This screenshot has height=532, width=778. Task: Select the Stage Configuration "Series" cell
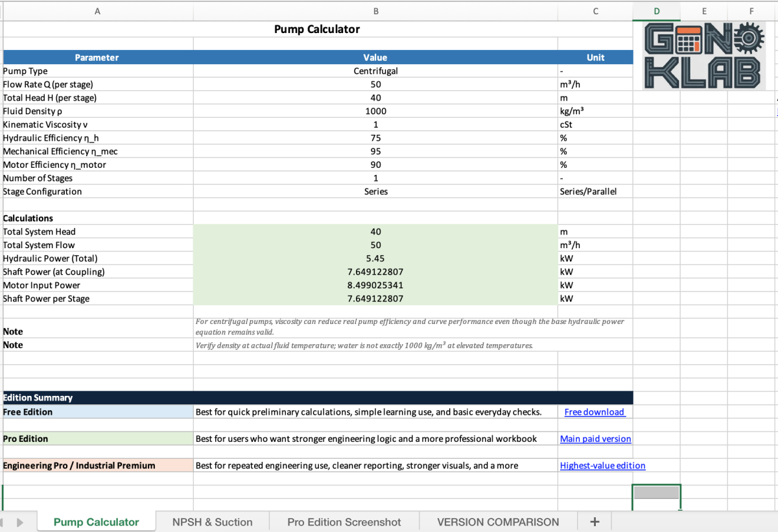click(375, 191)
